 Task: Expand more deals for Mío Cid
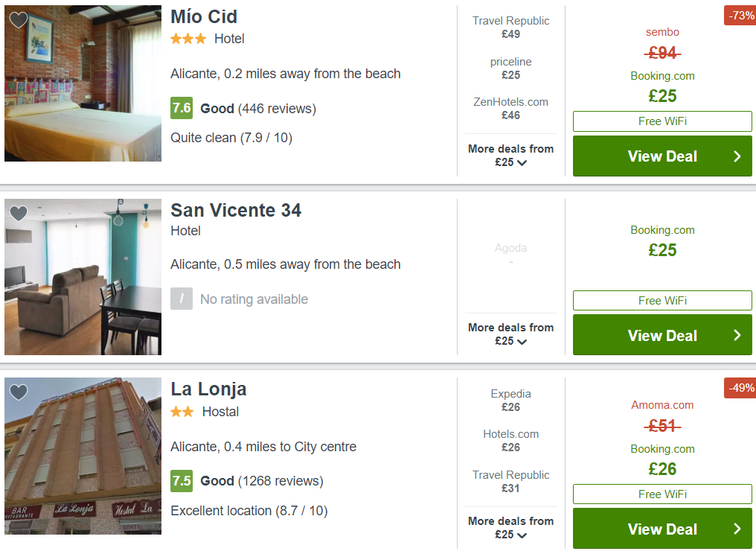510,156
